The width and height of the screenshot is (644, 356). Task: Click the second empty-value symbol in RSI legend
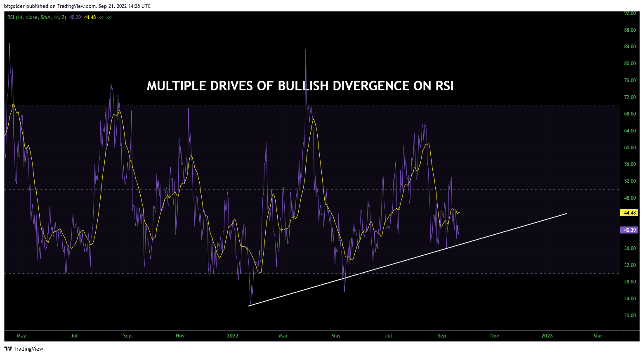pos(109,17)
